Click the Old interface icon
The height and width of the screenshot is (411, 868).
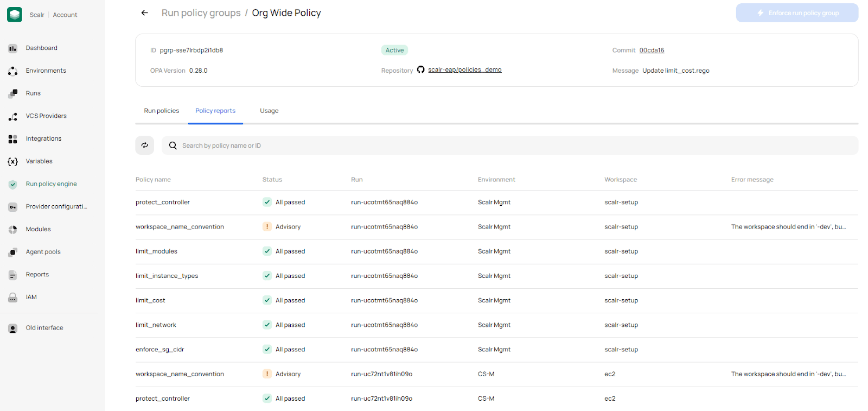click(13, 328)
